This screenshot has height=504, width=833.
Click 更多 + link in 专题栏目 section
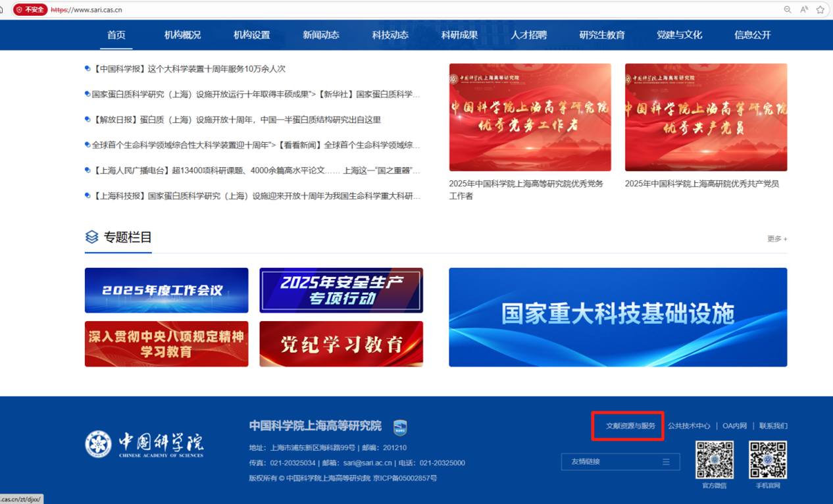pyautogui.click(x=776, y=239)
